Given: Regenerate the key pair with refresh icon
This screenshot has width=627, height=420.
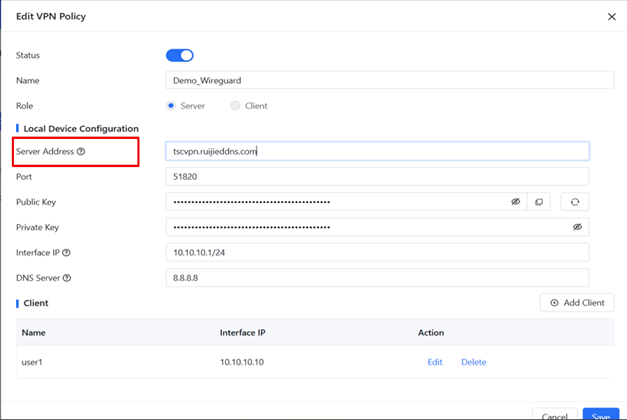Looking at the screenshot, I should [x=574, y=202].
